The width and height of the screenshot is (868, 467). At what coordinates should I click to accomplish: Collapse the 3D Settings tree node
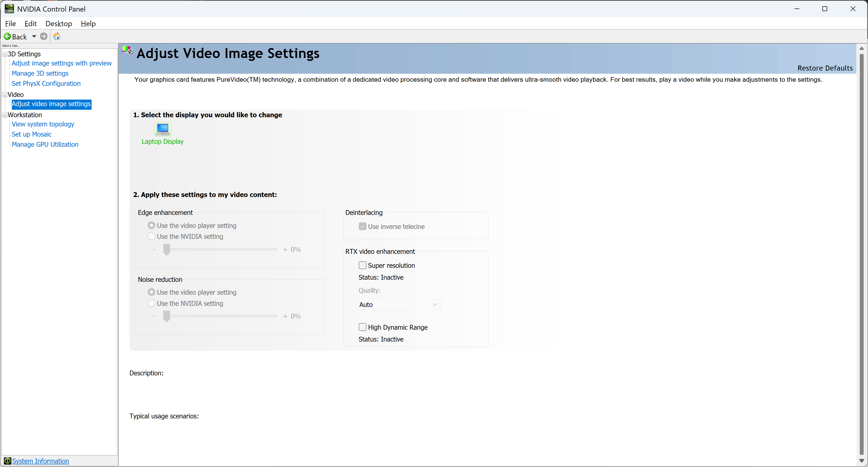tap(5, 54)
